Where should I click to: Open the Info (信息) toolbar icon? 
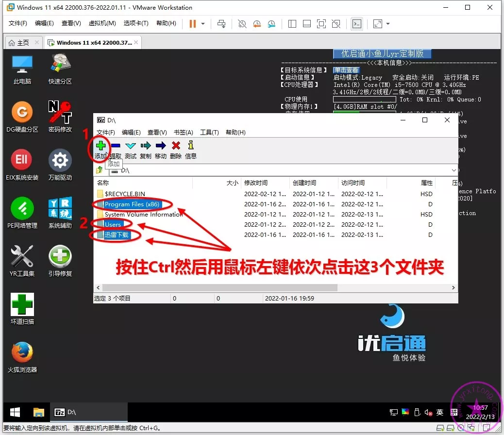pyautogui.click(x=191, y=146)
